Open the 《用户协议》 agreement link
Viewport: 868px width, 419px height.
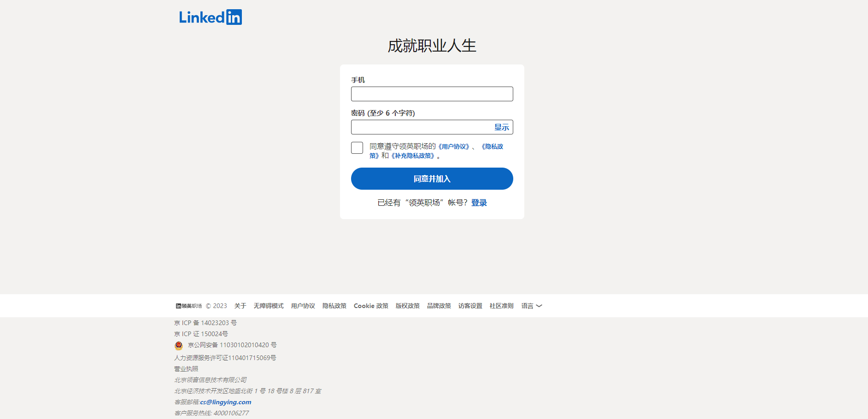point(454,146)
